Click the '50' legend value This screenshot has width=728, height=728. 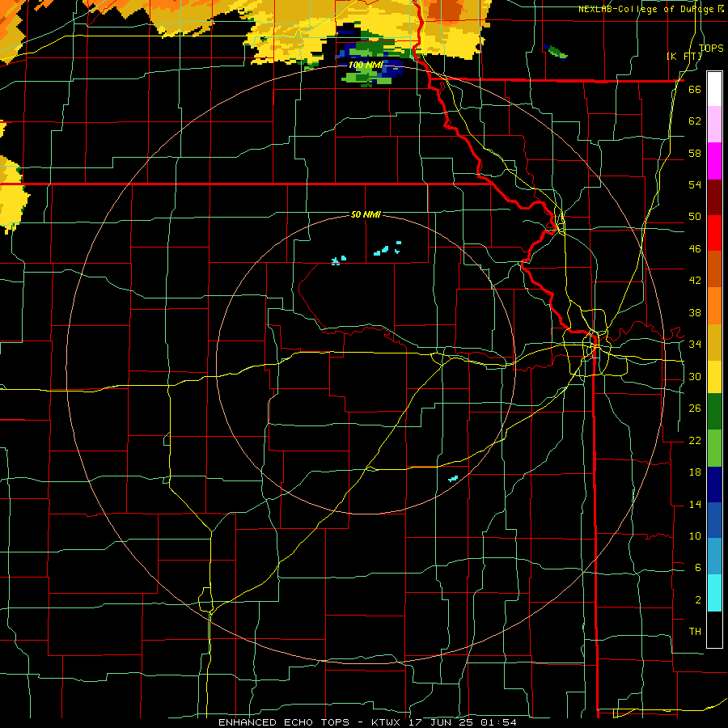click(695, 216)
